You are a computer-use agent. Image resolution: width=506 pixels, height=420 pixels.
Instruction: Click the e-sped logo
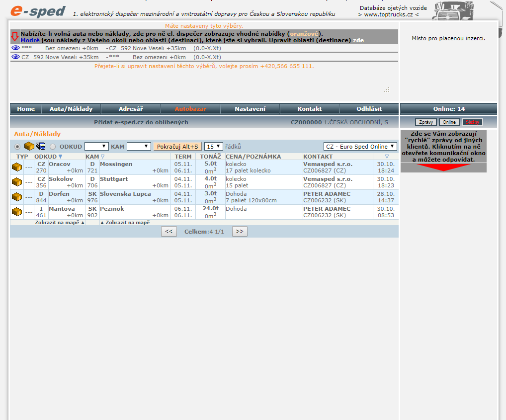point(38,11)
